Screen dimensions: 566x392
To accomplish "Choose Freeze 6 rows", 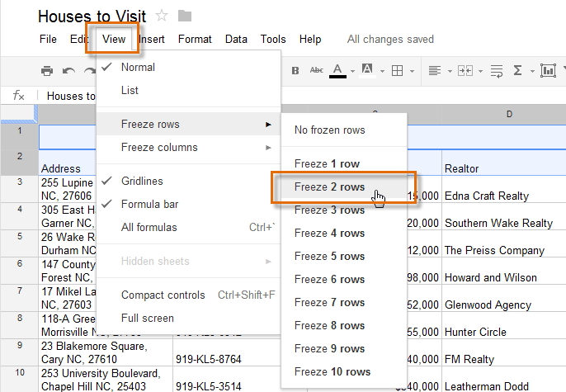I will [344, 280].
